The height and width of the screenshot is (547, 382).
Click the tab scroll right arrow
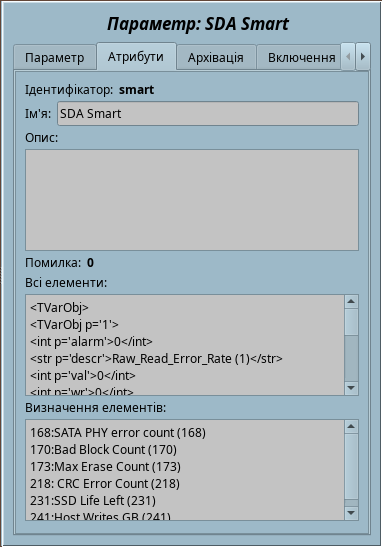pos(363,57)
